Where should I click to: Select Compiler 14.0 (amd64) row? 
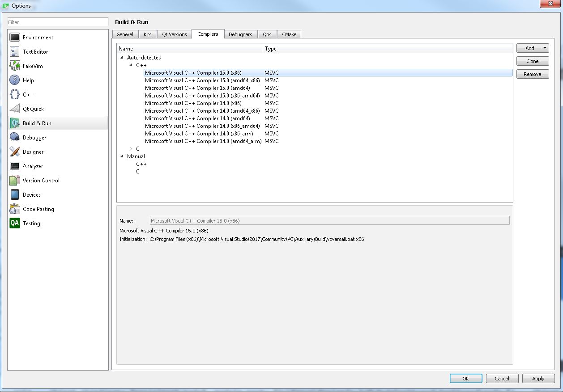coord(328,118)
